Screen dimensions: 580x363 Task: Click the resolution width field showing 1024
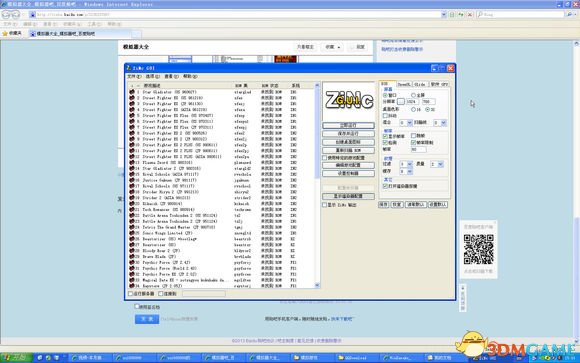click(x=413, y=101)
